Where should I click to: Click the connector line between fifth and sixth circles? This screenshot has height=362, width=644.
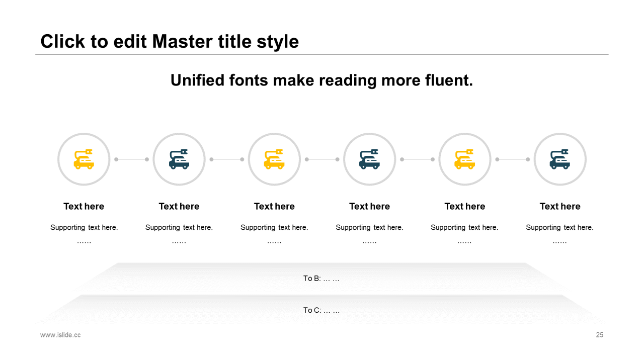[513, 159]
